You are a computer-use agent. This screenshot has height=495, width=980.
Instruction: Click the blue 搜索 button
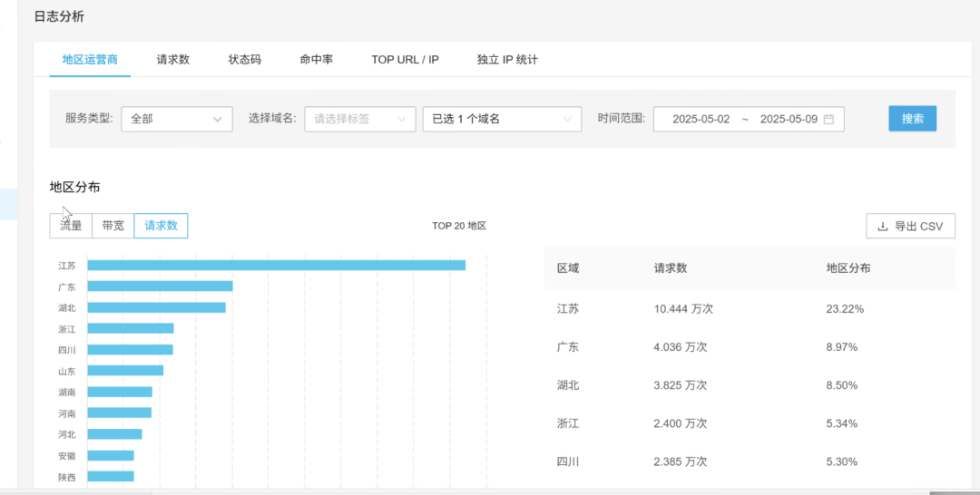[912, 119]
